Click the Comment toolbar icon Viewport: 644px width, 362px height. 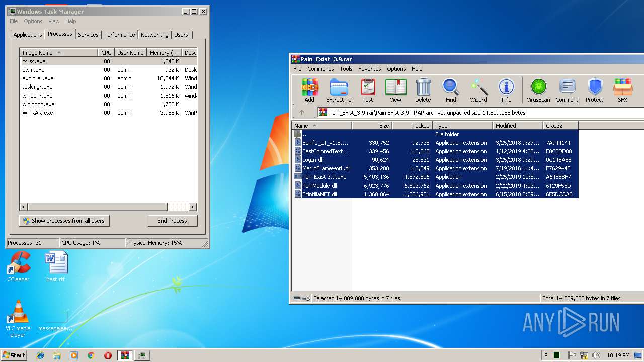(567, 90)
